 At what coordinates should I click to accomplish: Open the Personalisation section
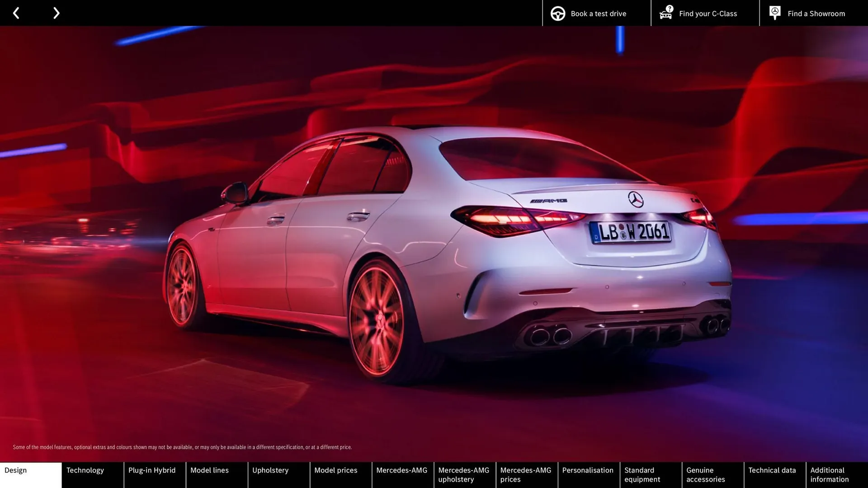pyautogui.click(x=588, y=474)
